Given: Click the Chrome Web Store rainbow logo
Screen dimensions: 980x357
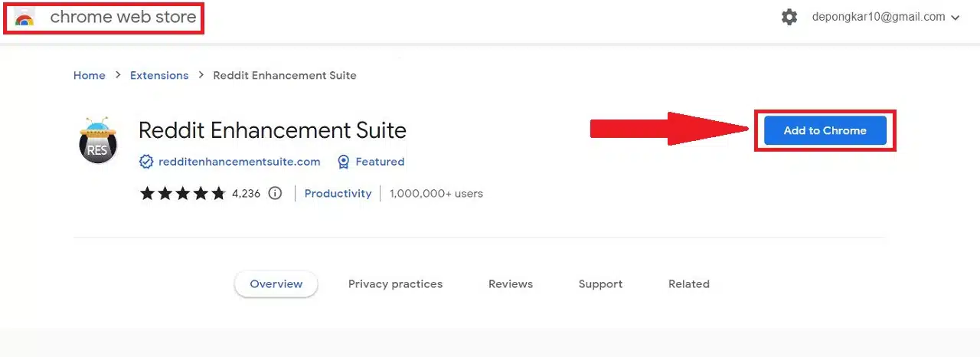Looking at the screenshot, I should point(24,18).
